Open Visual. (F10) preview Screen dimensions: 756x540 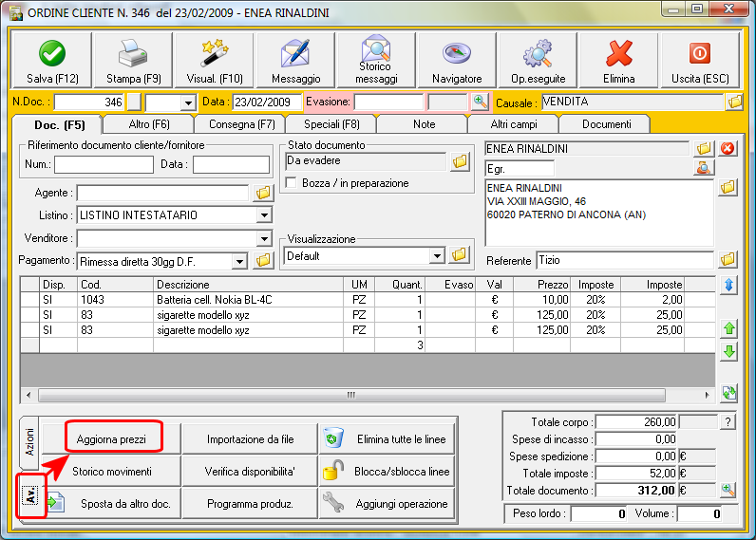pyautogui.click(x=215, y=61)
